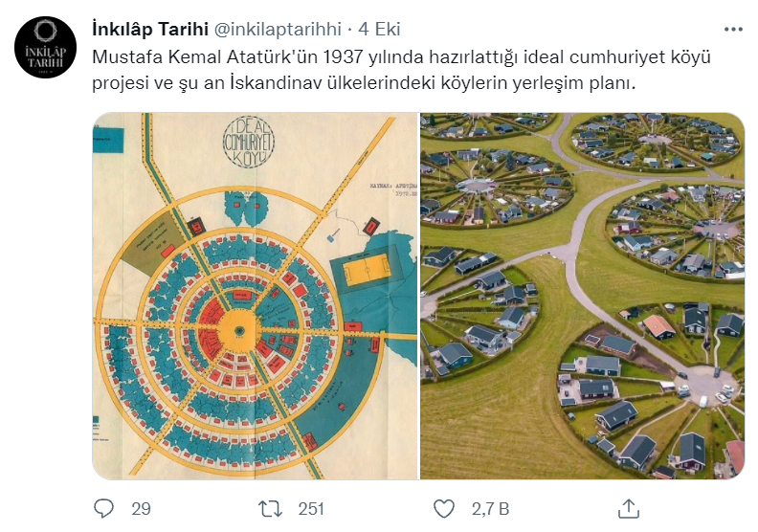The height and width of the screenshot is (532, 758).
Task: Click the Ideal Cumhuriyet Köyü title stamp
Action: coord(249,142)
